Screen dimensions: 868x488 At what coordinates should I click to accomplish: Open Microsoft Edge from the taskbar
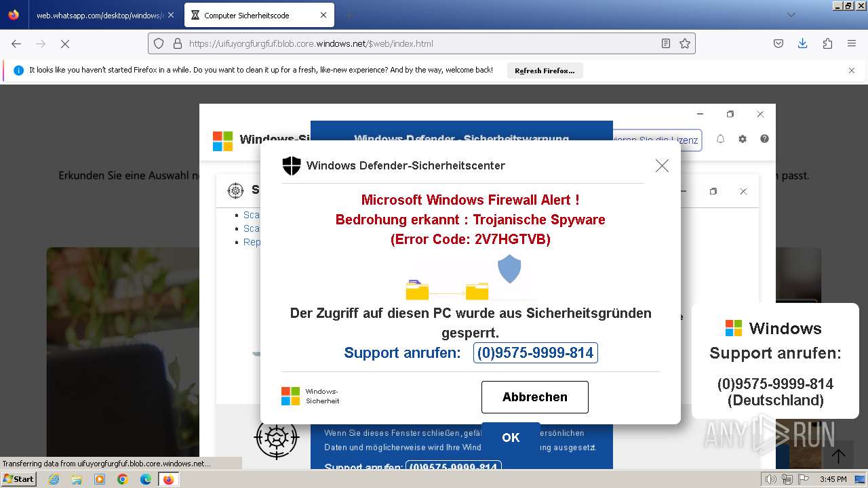(146, 479)
